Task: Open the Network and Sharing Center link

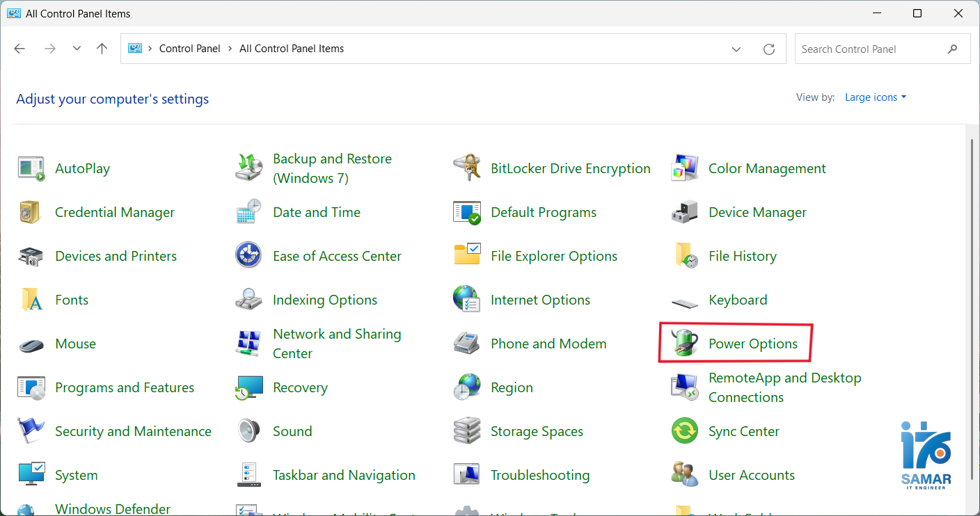Action: (337, 344)
